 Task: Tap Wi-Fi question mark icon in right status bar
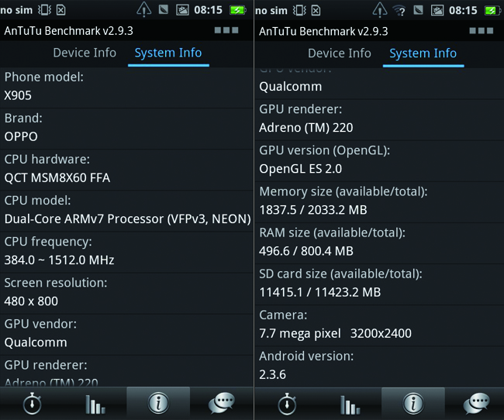coord(399,11)
